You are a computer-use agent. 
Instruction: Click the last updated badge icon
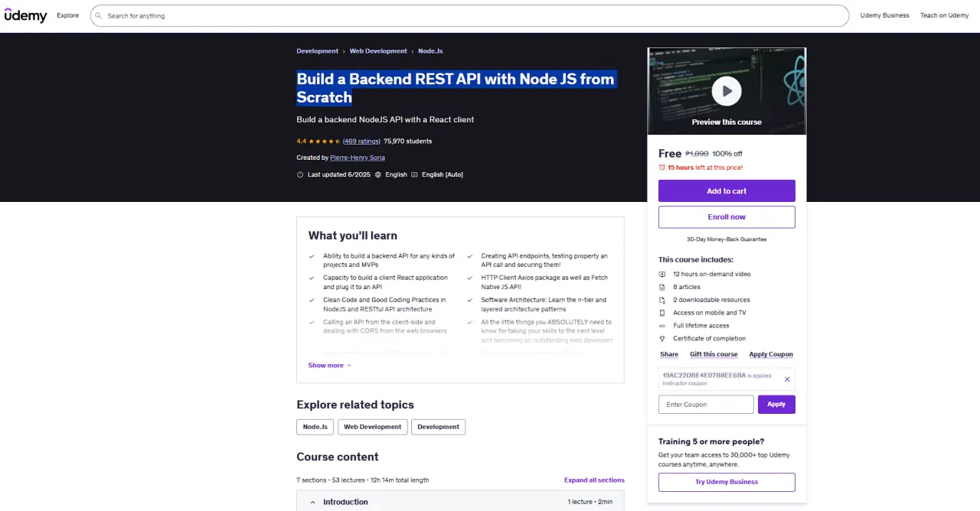(300, 174)
